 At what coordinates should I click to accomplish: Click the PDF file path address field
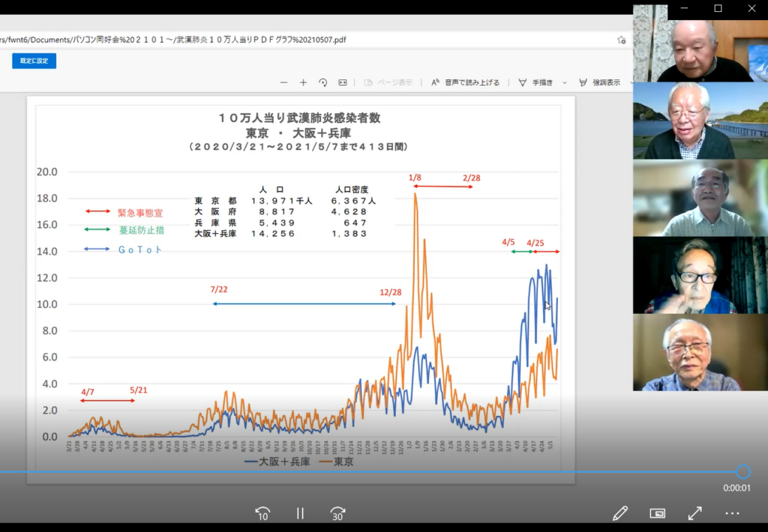pyautogui.click(x=225, y=40)
